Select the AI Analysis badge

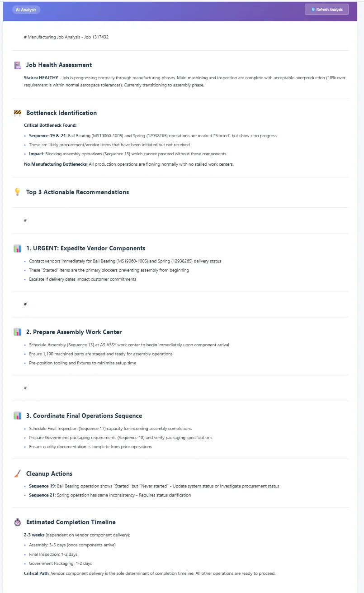tap(26, 10)
